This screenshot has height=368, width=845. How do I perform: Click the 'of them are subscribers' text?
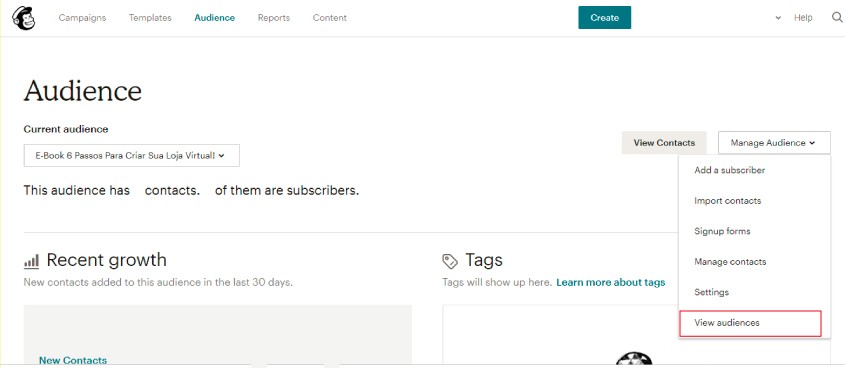click(287, 191)
